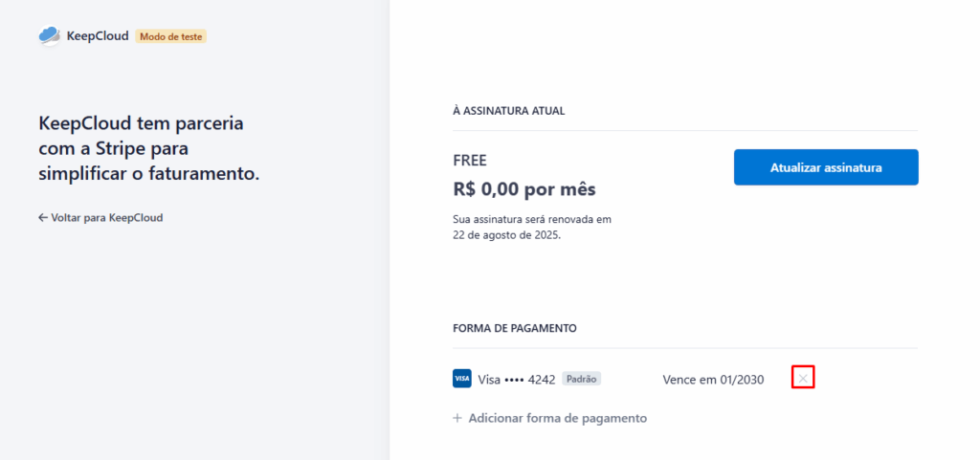Click the left arrow before Voltar
980x460 pixels.
(43, 218)
